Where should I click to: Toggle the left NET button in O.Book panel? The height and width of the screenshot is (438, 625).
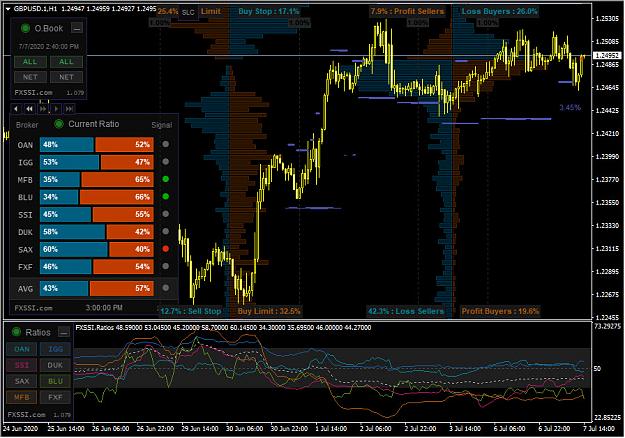tap(30, 77)
